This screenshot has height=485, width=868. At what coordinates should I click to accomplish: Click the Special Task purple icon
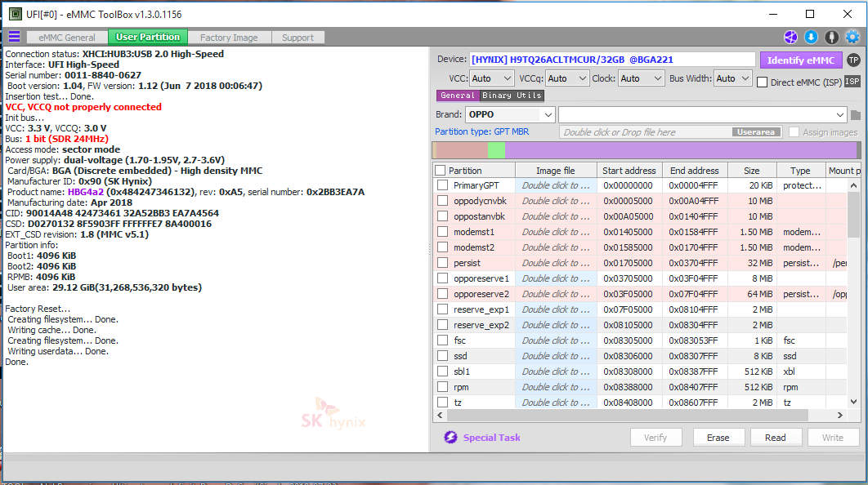(450, 438)
